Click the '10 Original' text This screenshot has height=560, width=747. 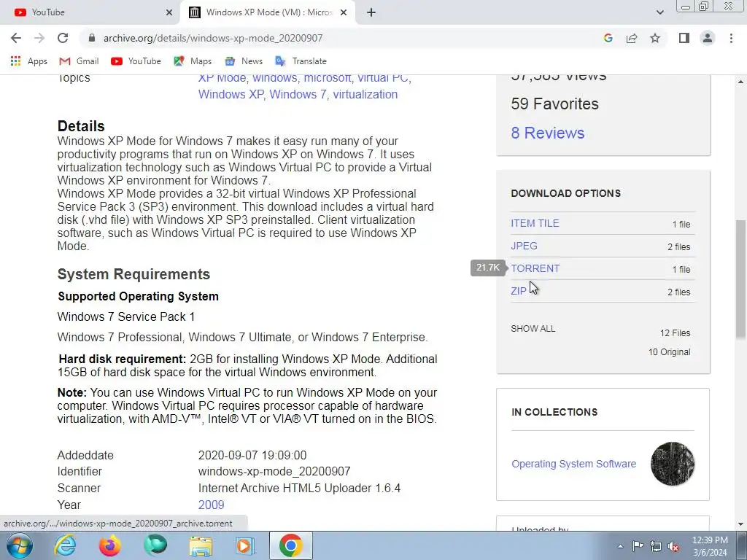670,352
